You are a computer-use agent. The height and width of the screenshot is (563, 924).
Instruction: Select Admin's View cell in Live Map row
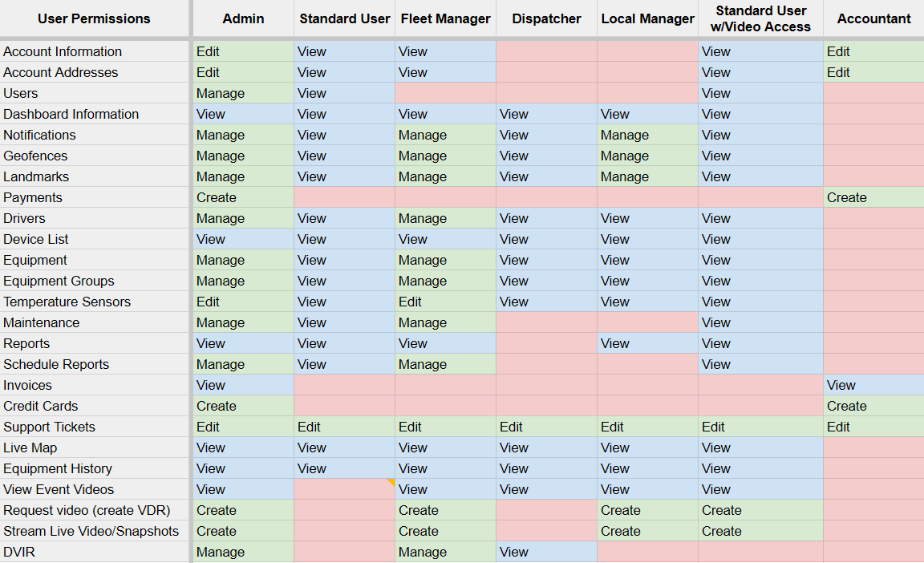pyautogui.click(x=243, y=448)
